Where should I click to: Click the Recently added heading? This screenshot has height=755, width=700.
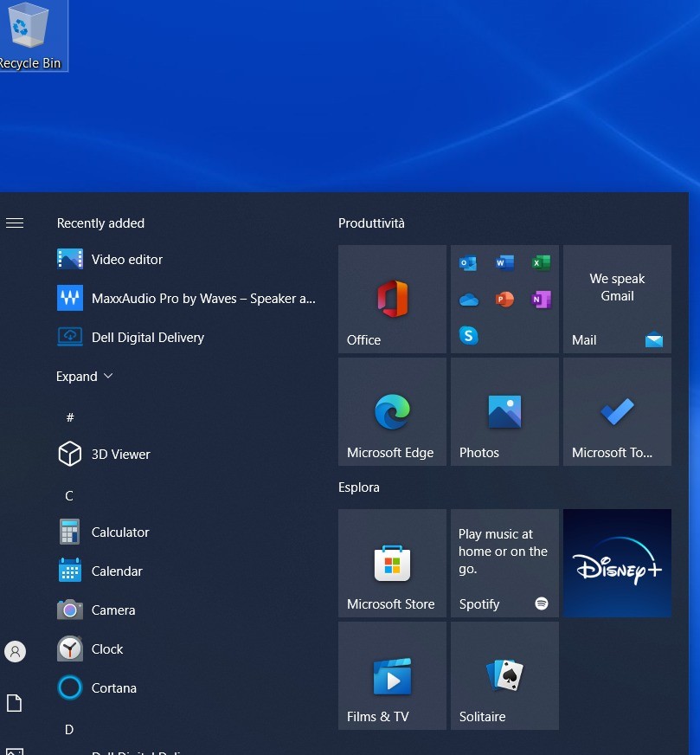click(100, 223)
